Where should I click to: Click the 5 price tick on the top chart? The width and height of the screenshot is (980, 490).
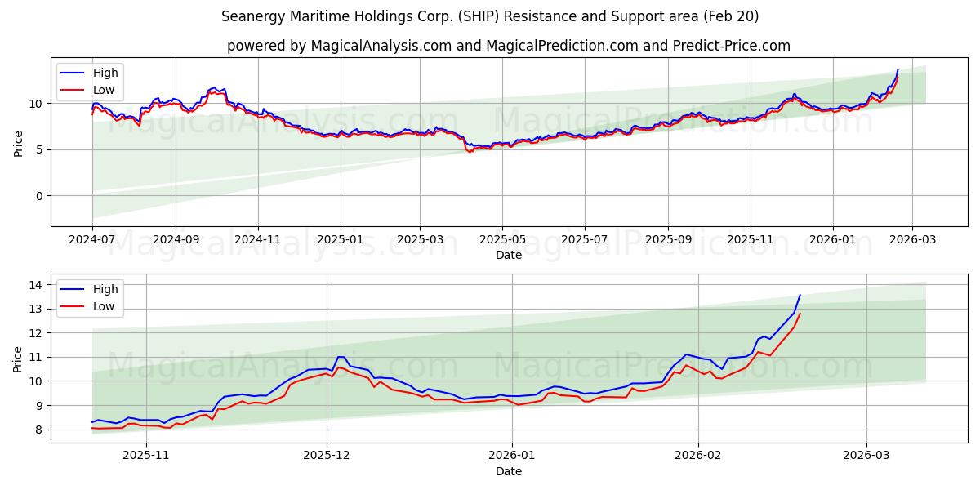point(40,149)
